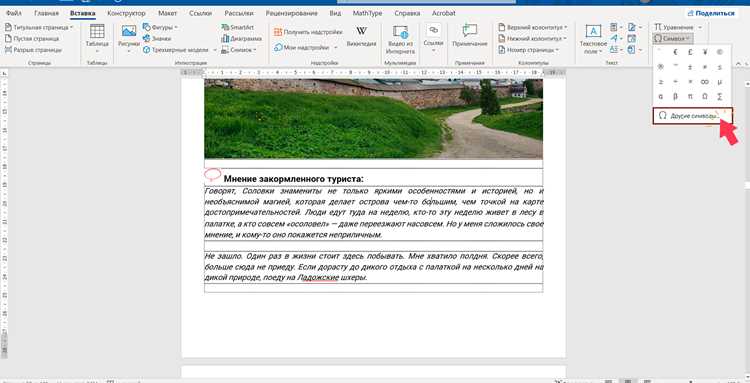Screen dimensions: 750x383
Task: Insert Видео из Интернета online video
Action: (x=400, y=39)
